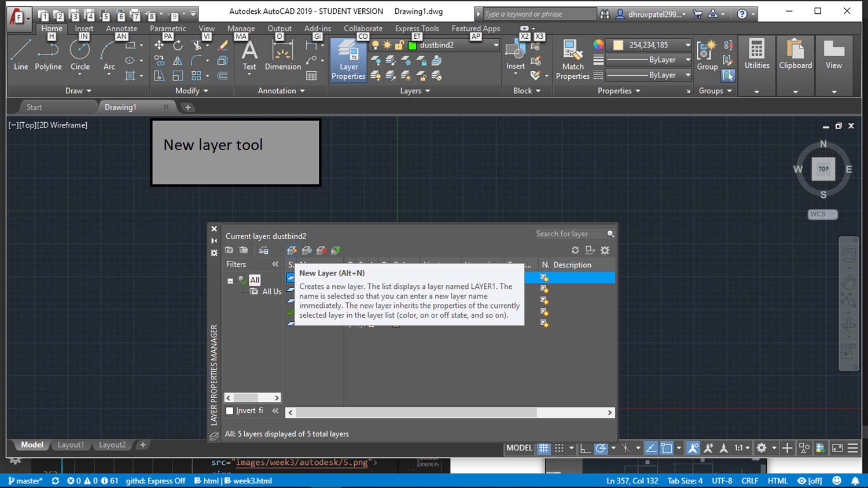Switch to the Start file tab
Image resolution: width=868 pixels, height=488 pixels.
(34, 107)
